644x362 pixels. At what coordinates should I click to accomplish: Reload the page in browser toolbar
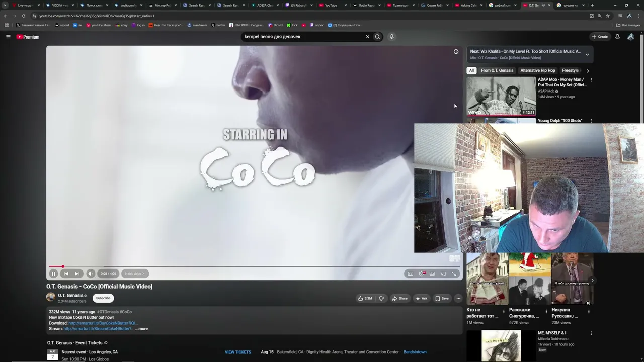(23, 16)
